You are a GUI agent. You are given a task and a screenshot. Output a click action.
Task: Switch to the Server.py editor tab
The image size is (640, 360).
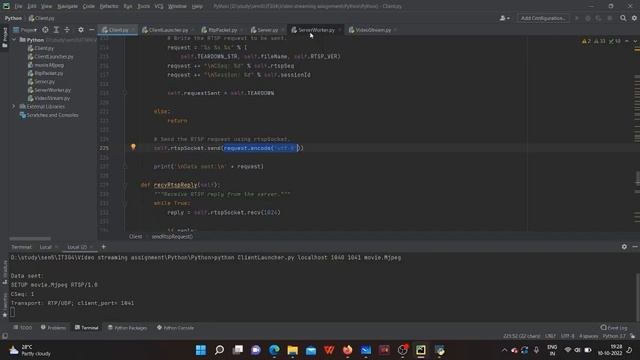[x=267, y=30]
